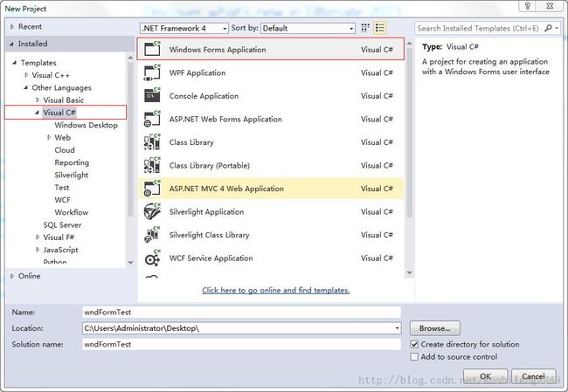Click the Solution name input field
The width and height of the screenshot is (568, 392).
(x=241, y=344)
